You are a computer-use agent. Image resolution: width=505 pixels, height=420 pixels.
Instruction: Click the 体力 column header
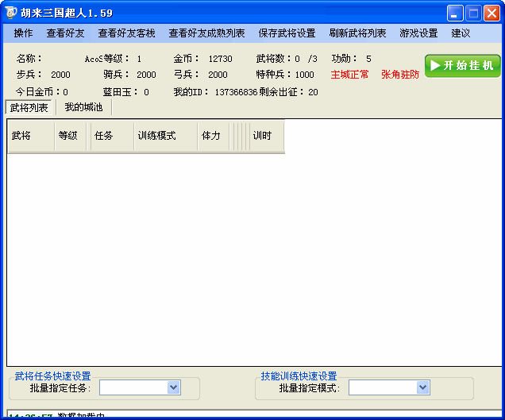pos(214,136)
